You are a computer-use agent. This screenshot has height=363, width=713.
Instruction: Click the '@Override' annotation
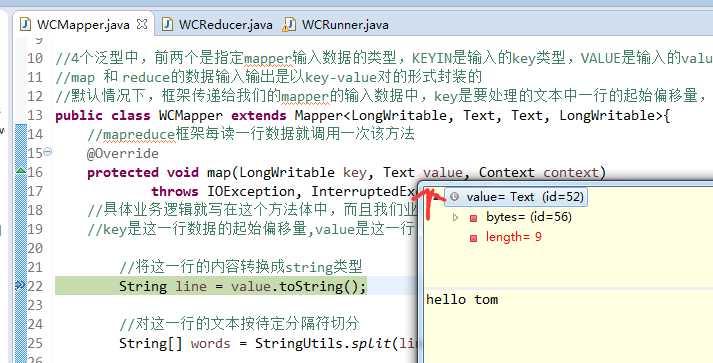[123, 153]
